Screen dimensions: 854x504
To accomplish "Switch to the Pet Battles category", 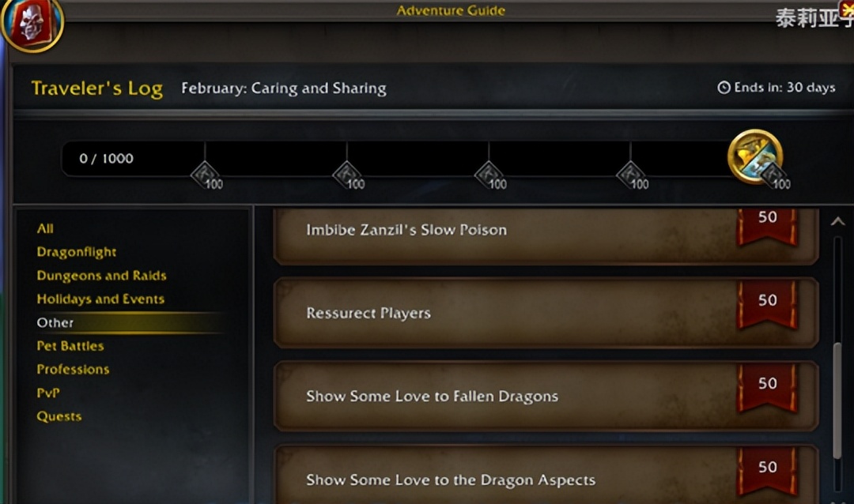I will [x=70, y=346].
